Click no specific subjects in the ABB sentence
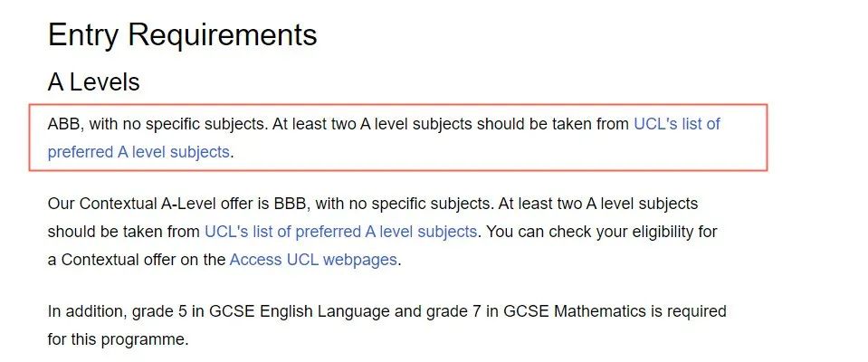Screen dimensions: 868x362 click(190, 124)
